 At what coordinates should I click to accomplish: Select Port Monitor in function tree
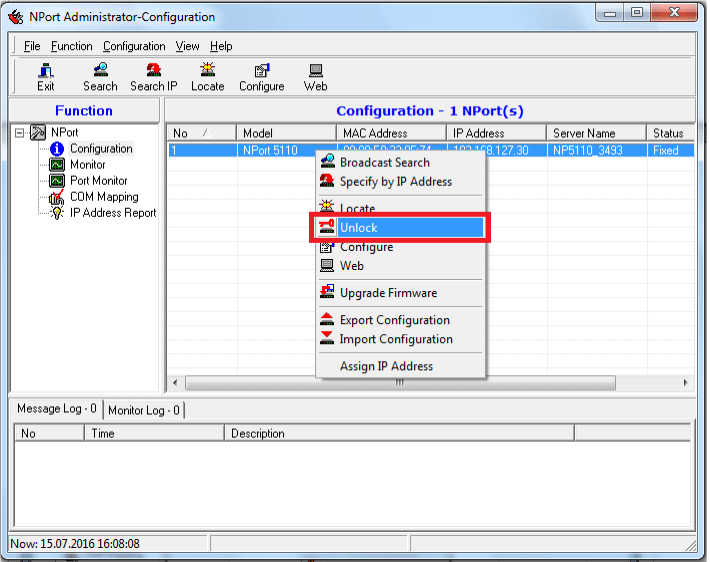(98, 181)
